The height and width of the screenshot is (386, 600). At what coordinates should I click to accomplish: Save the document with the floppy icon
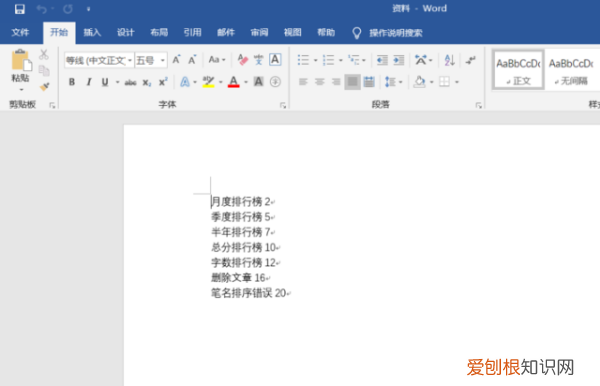[20, 9]
